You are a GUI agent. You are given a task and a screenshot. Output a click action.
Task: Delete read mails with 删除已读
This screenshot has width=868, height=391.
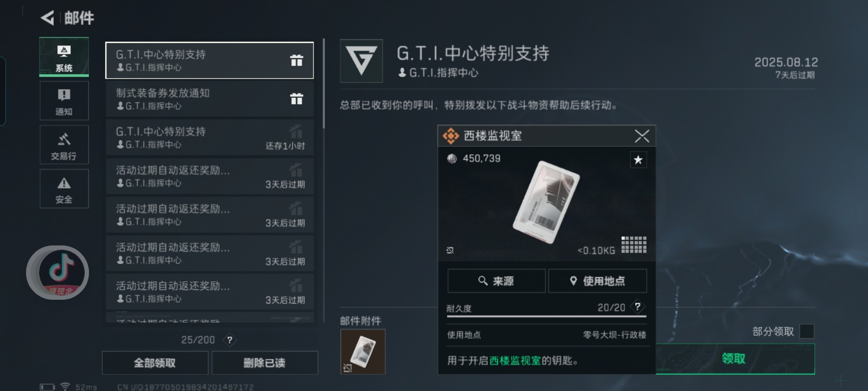(x=265, y=363)
